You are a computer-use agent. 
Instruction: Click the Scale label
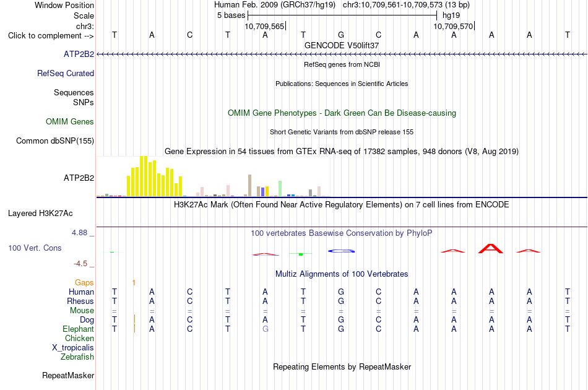(84, 15)
